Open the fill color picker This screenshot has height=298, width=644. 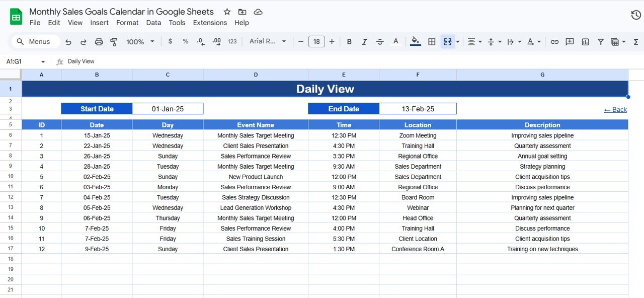pyautogui.click(x=415, y=41)
